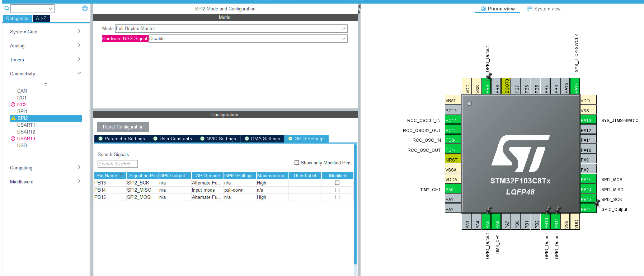644x276 pixels.
Task: Switch to the Categories tab
Action: pyautogui.click(x=17, y=18)
